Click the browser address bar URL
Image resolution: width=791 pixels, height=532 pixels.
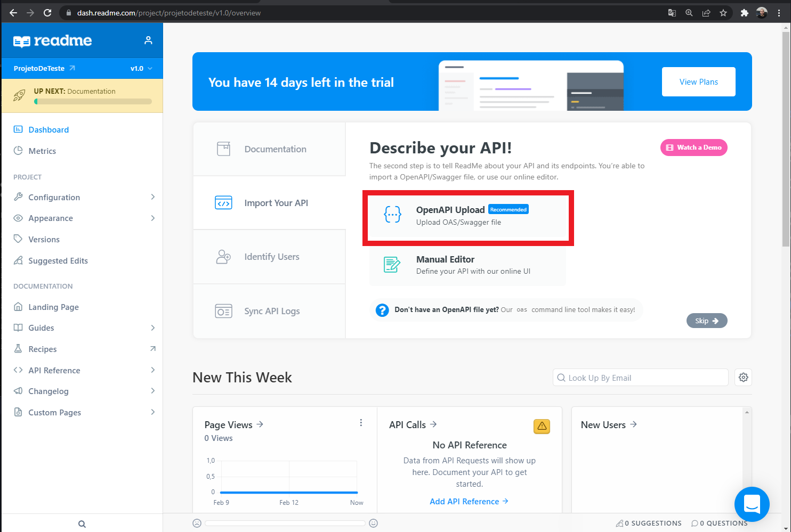coord(169,13)
